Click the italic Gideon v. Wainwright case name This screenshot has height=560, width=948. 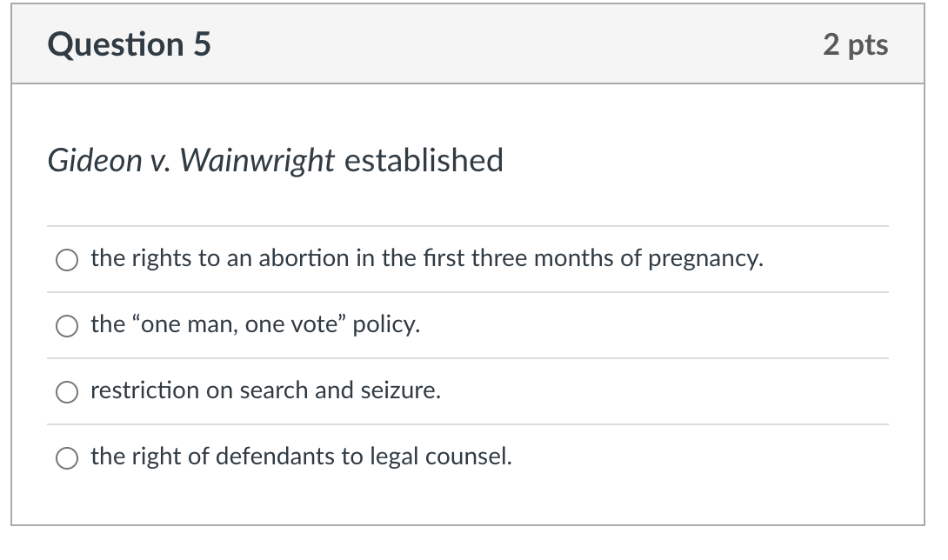point(191,161)
